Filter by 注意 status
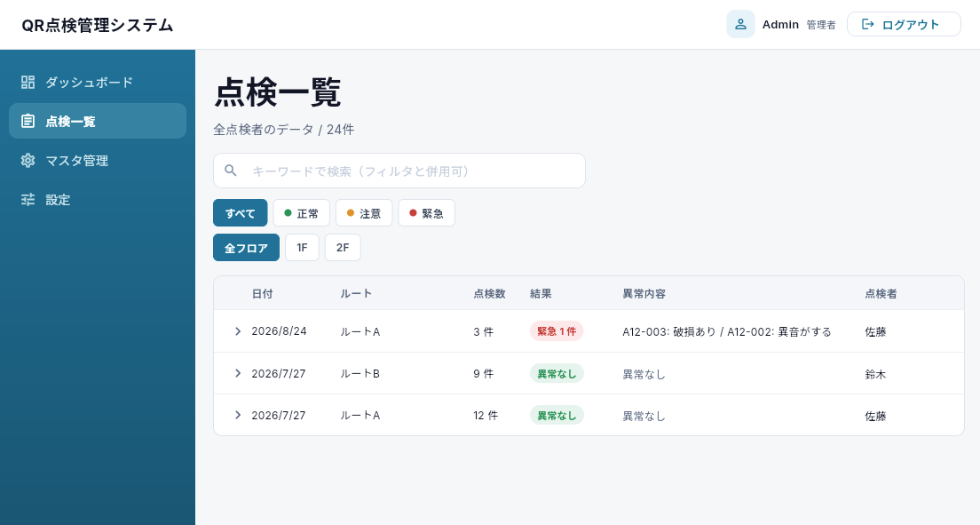 (x=364, y=212)
